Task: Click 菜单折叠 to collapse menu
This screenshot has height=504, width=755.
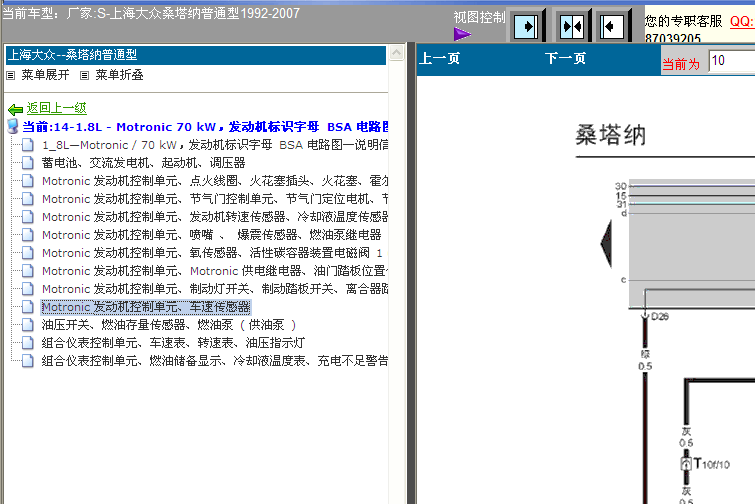Action: (x=119, y=75)
